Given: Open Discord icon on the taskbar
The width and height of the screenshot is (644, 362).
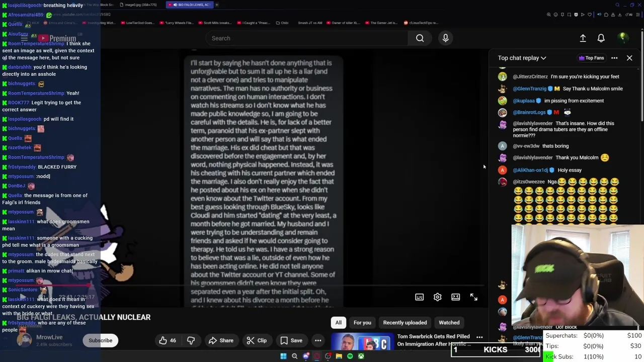Looking at the screenshot, I should (305, 356).
